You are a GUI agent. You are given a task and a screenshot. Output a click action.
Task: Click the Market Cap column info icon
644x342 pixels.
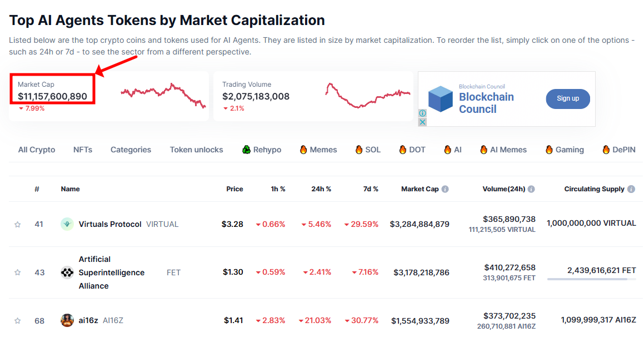coord(445,189)
